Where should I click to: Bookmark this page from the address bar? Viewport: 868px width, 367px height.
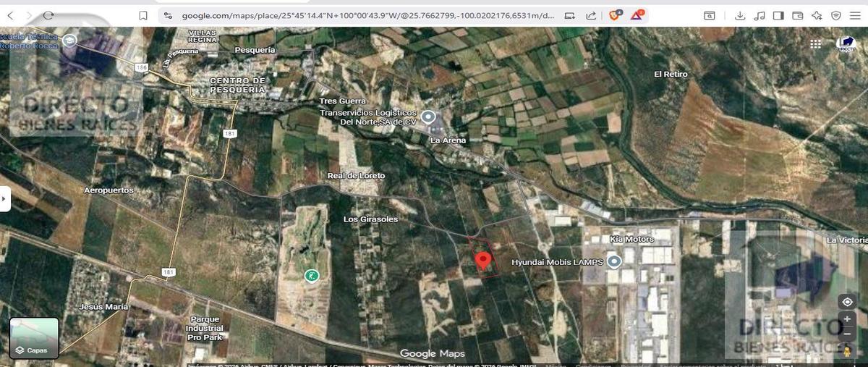[x=143, y=15]
